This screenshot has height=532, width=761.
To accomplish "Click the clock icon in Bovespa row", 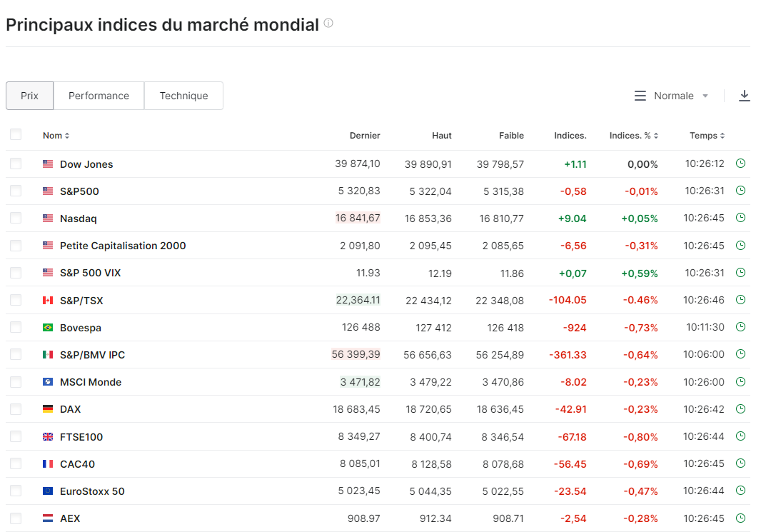I will (x=740, y=327).
